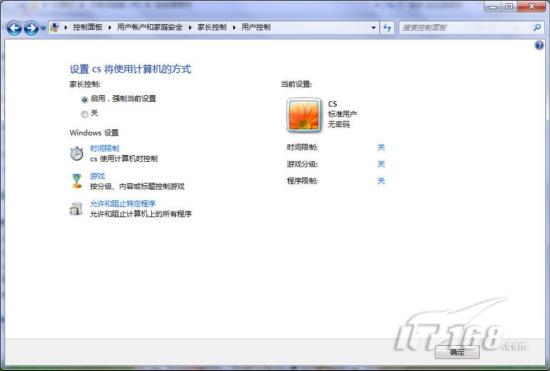Image resolution: width=550 pixels, height=371 pixels.
Task: Click the Control Panel icon in address bar
Action: [54, 27]
